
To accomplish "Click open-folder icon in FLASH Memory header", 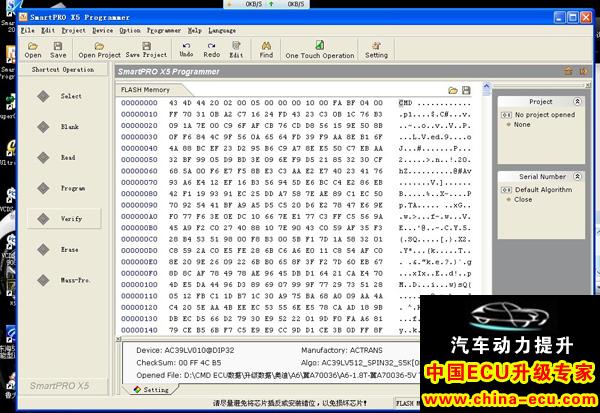I will coord(453,90).
